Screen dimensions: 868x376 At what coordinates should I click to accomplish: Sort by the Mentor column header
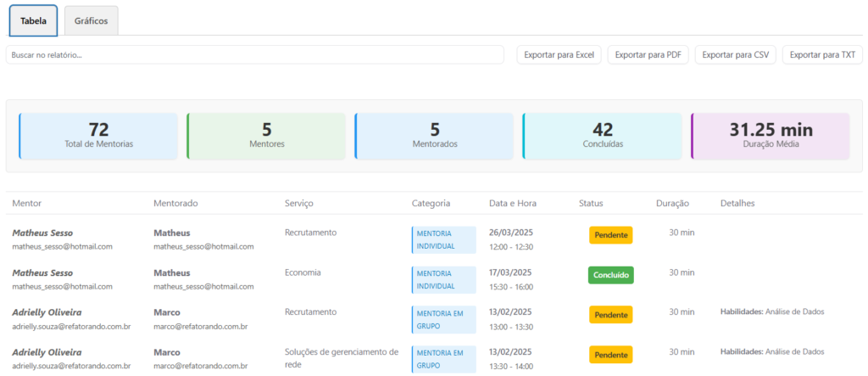pyautogui.click(x=27, y=204)
